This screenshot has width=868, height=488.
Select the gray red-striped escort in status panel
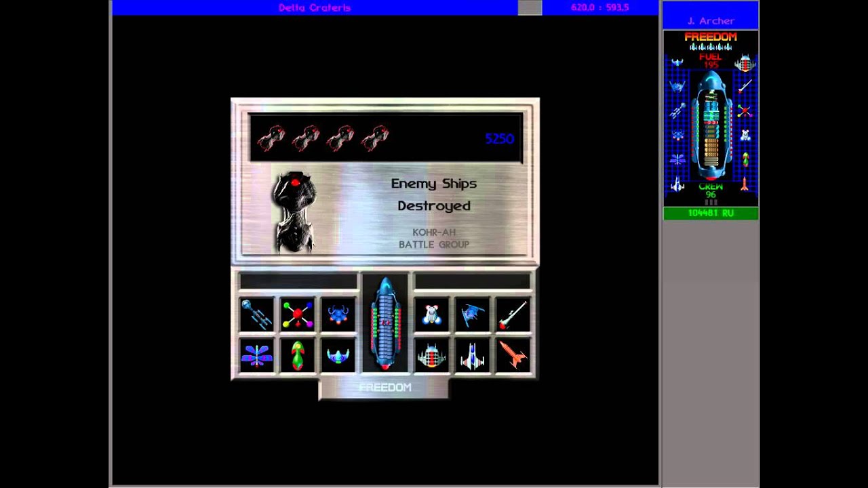(745, 62)
